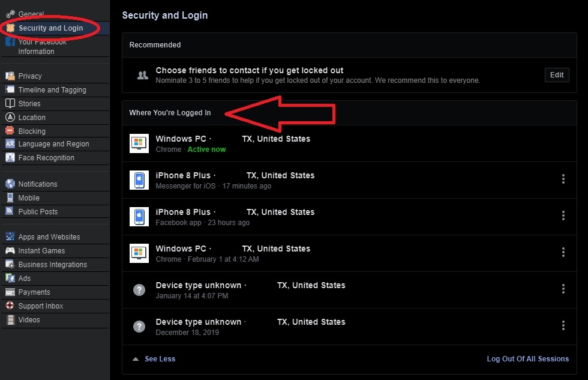Viewport: 588px width, 380px height.
Task: Click the Blocking icon in sidebar
Action: tap(10, 131)
